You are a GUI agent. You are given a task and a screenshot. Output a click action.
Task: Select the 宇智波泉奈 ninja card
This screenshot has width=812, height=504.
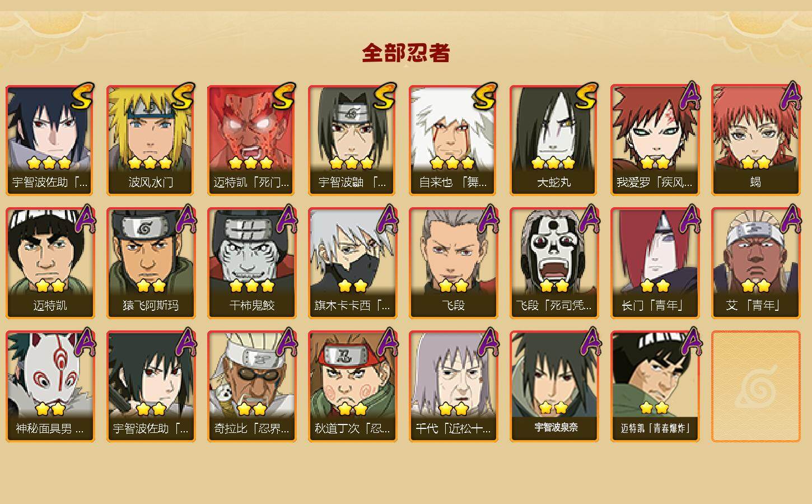[554, 386]
